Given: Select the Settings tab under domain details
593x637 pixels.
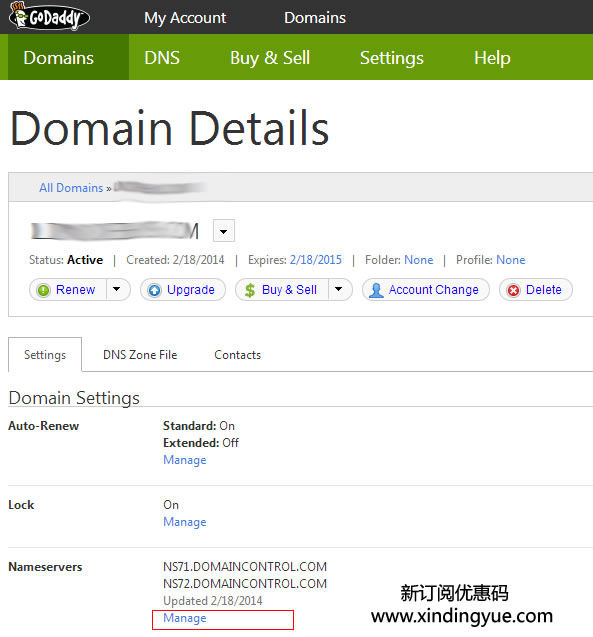Looking at the screenshot, I should click(45, 355).
